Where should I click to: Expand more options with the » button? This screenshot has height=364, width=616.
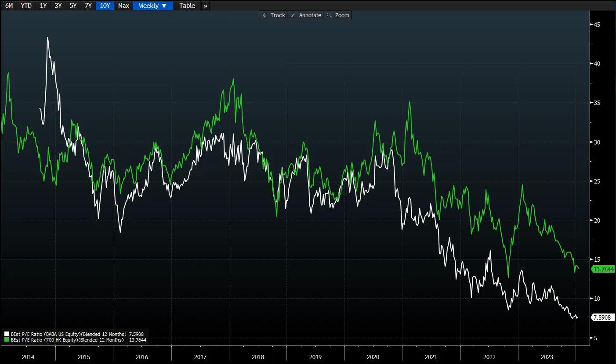pos(205,6)
